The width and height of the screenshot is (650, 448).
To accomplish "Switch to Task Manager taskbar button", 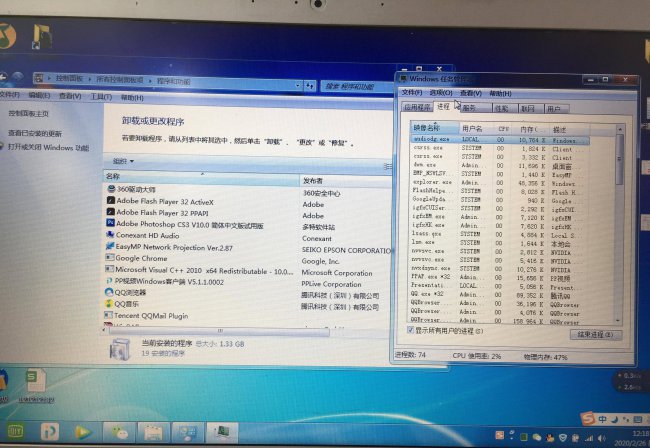I will click(222, 433).
